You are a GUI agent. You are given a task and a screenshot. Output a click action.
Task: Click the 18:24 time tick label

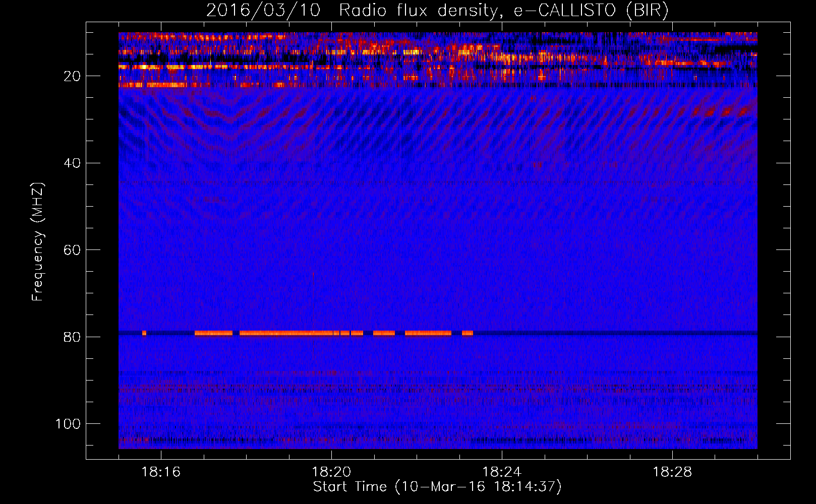(502, 472)
